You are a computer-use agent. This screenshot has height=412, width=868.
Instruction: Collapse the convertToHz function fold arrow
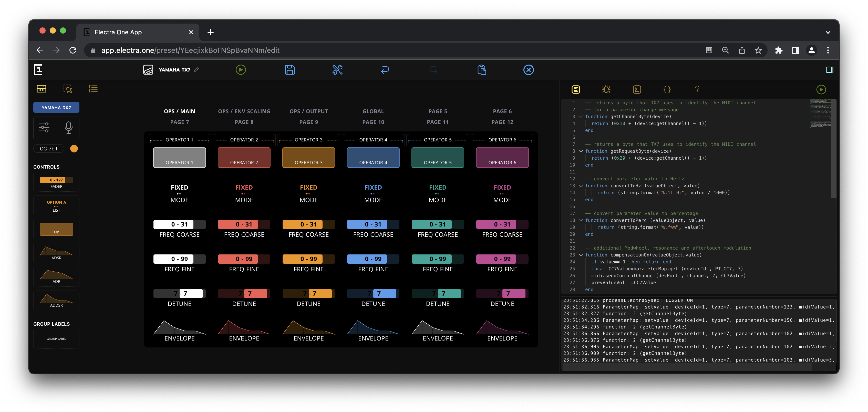[x=581, y=186]
